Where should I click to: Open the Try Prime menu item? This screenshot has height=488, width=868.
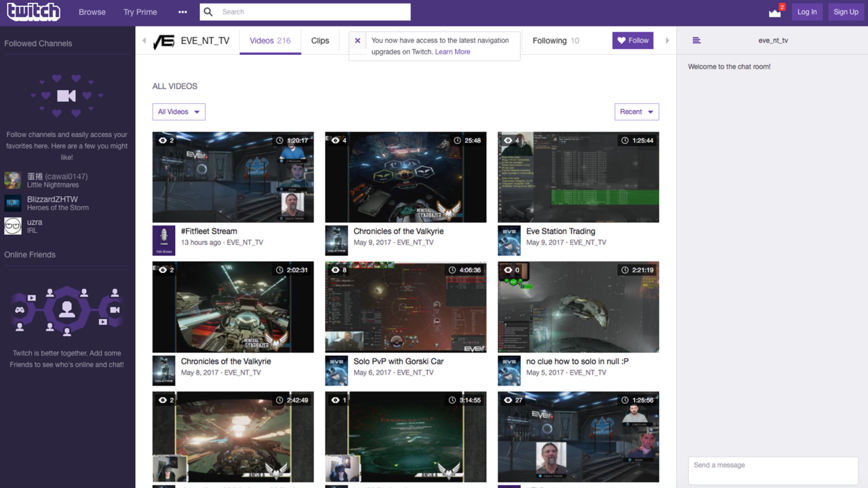point(140,12)
